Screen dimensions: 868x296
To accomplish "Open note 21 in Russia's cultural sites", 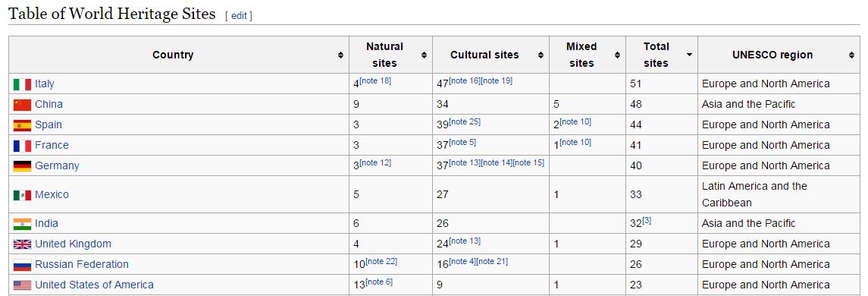I will point(492,262).
